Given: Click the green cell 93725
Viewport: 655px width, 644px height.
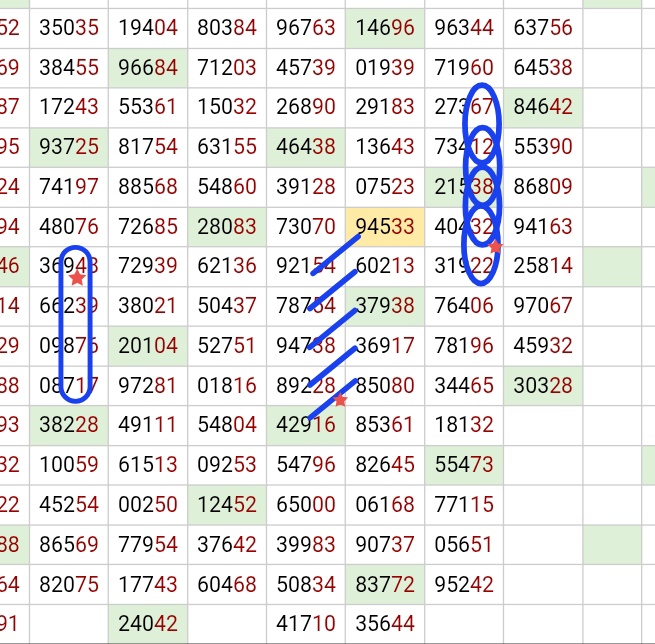Looking at the screenshot, I should [69, 147].
